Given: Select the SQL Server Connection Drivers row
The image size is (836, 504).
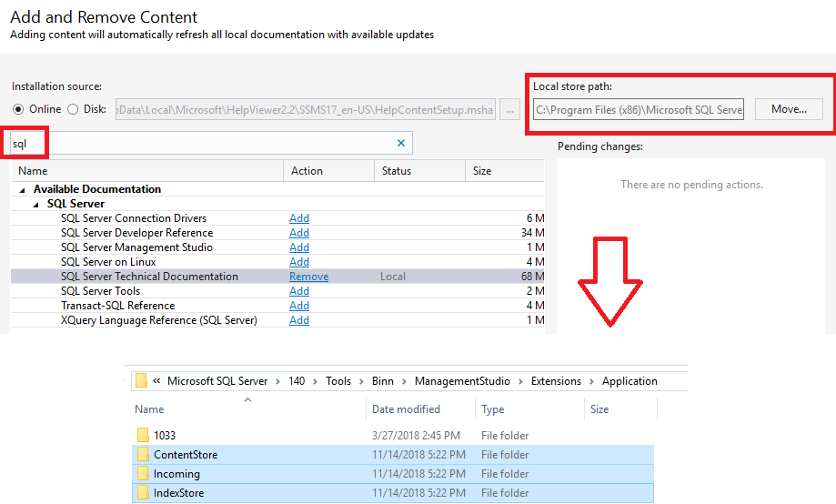Looking at the screenshot, I should pos(277,218).
